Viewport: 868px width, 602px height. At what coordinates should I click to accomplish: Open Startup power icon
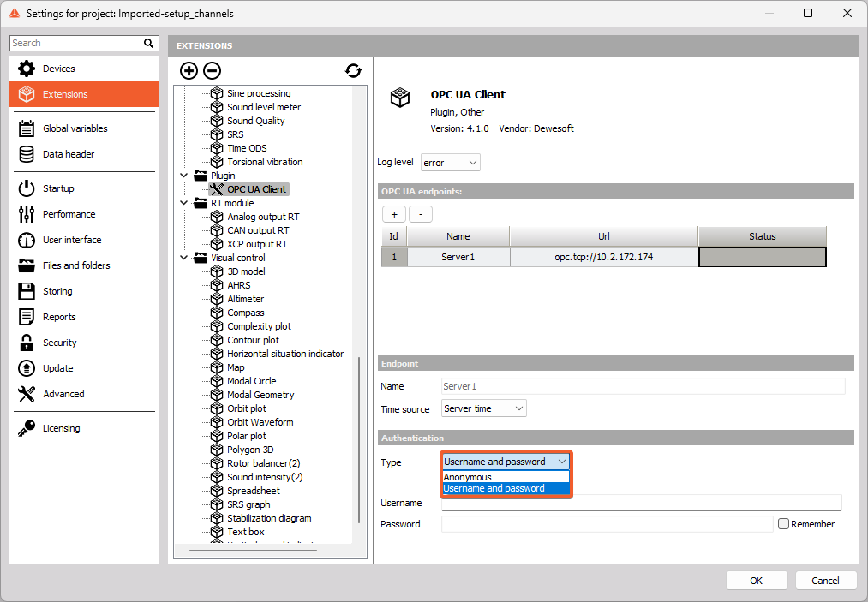[26, 188]
